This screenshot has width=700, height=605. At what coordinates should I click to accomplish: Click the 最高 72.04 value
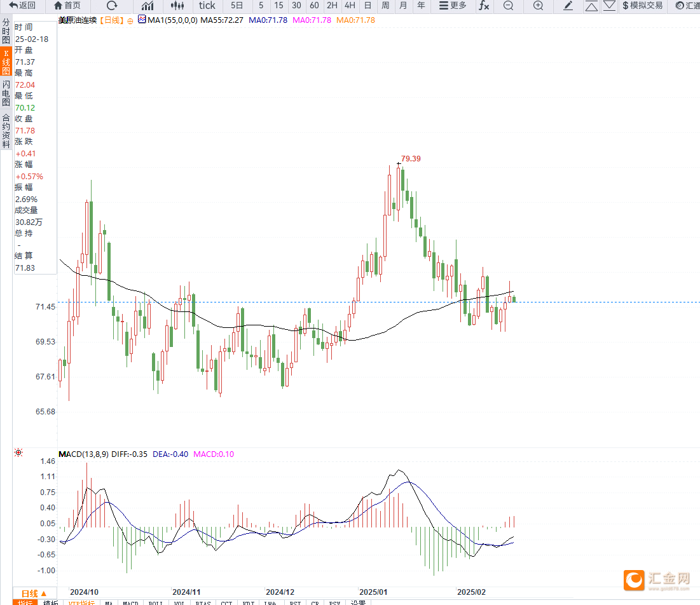[x=25, y=85]
